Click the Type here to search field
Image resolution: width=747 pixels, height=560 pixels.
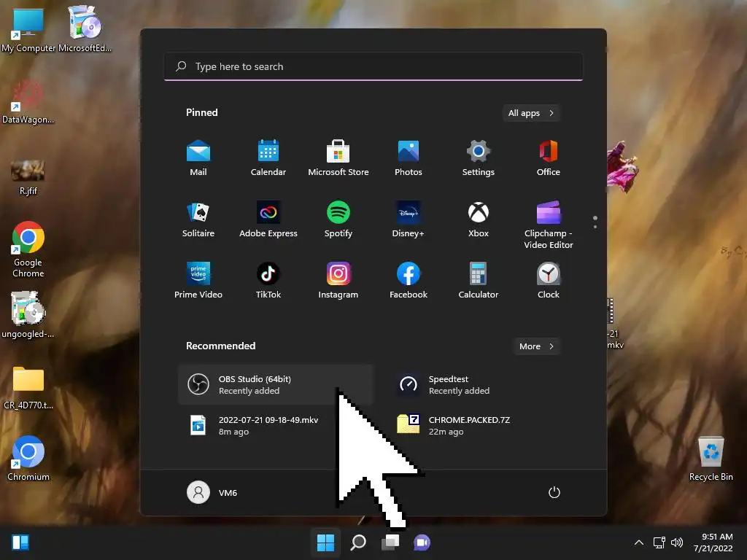(373, 66)
